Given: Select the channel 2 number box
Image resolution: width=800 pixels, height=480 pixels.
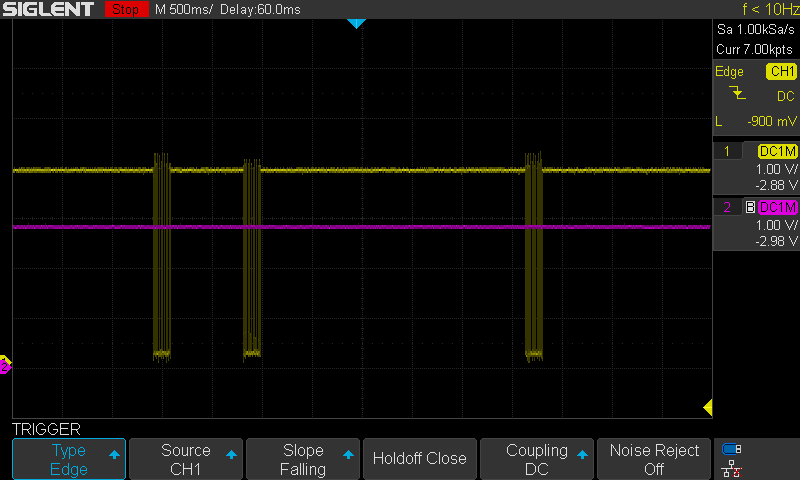Looking at the screenshot, I should tap(727, 207).
